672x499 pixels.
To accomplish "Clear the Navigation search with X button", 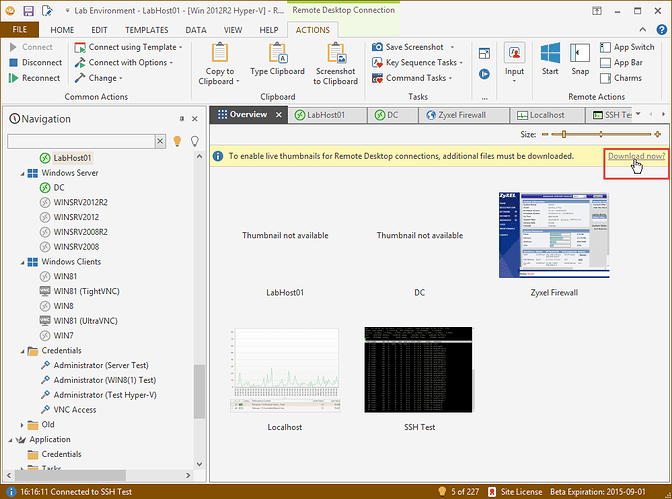I will (x=160, y=142).
